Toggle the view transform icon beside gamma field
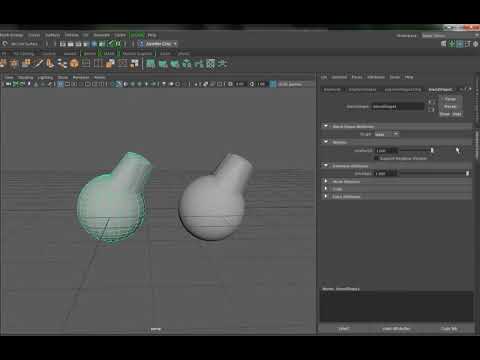The image size is (480, 360). (273, 84)
